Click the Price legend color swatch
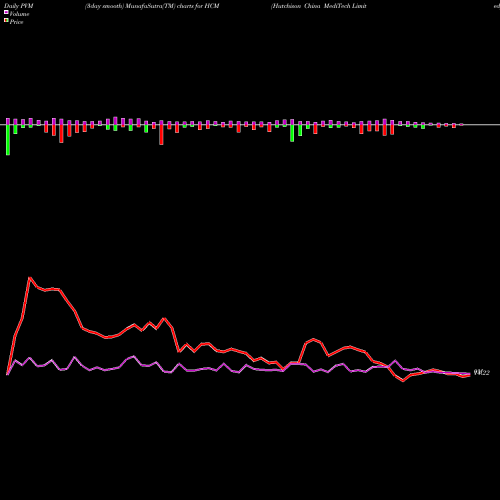 tap(6, 21)
